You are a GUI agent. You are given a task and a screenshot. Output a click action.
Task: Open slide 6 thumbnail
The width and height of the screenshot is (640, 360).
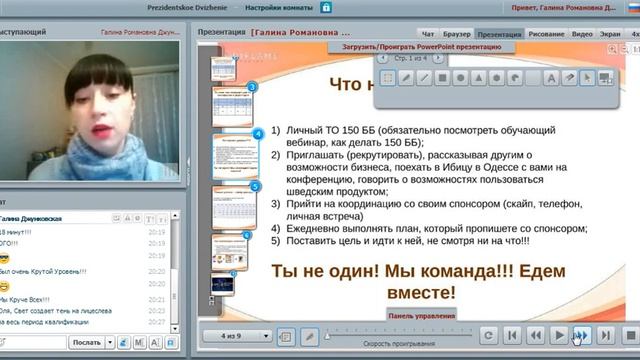coord(229,252)
